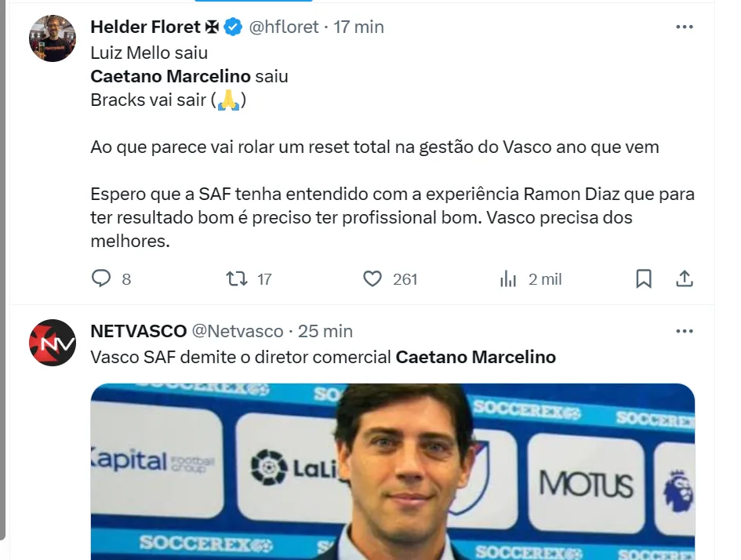Click the NETVASCO tweet headline text
This screenshot has height=560, width=741.
tap(323, 358)
